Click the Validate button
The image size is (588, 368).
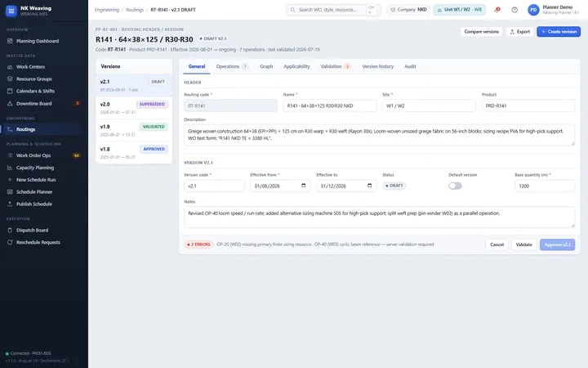pyautogui.click(x=523, y=245)
